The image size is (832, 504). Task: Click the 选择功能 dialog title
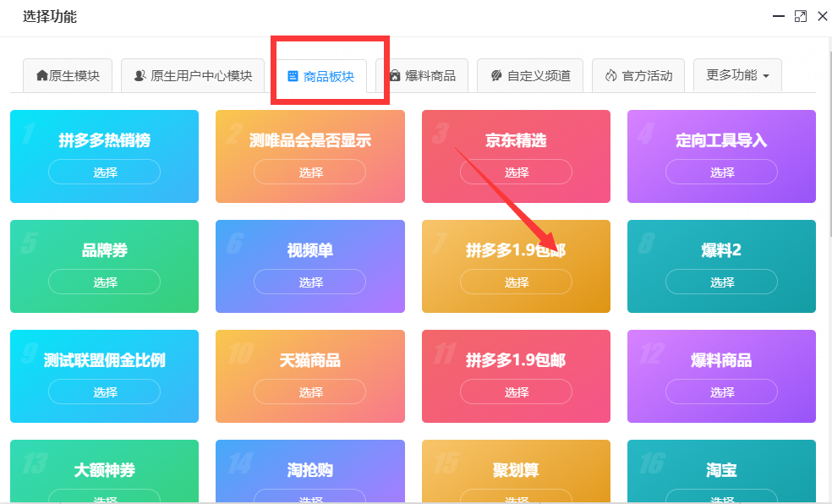tap(49, 16)
